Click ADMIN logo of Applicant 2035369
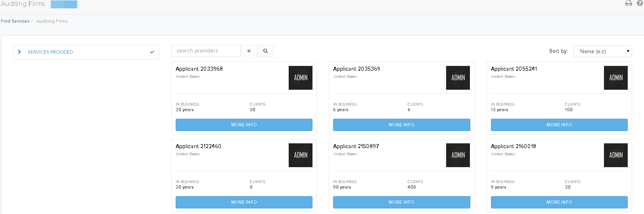The image size is (644, 214). click(x=458, y=78)
